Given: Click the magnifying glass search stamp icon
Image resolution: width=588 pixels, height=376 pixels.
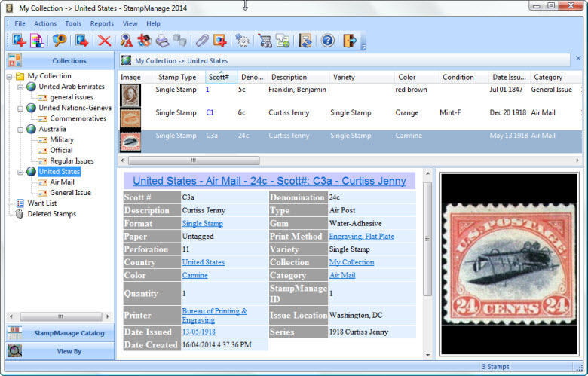Looking at the screenshot, I should 60,40.
